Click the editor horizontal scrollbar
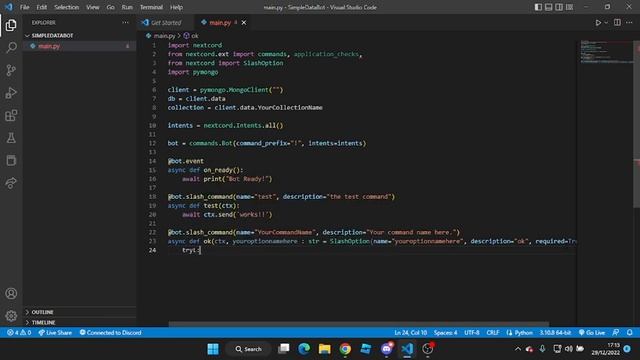The image size is (640, 360). pyautogui.click(x=358, y=324)
